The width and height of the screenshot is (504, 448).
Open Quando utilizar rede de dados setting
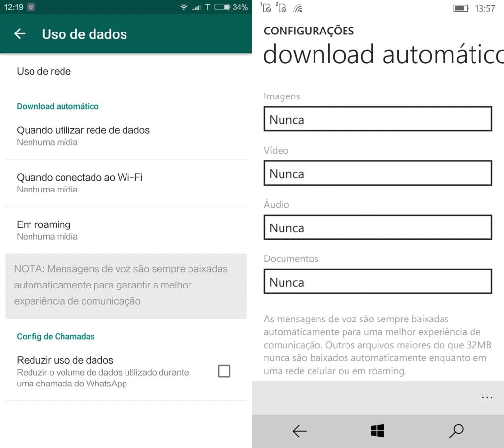pos(126,136)
